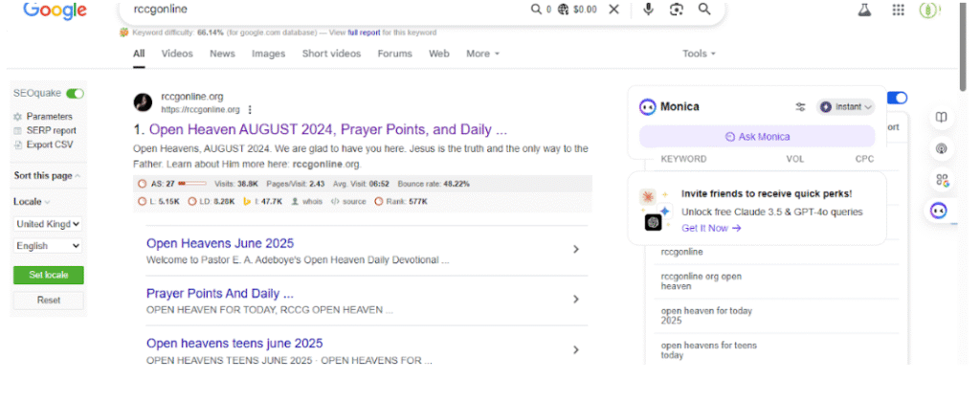The height and width of the screenshot is (402, 980).
Task: Open the Instant model dropdown in Monica
Action: pos(845,107)
